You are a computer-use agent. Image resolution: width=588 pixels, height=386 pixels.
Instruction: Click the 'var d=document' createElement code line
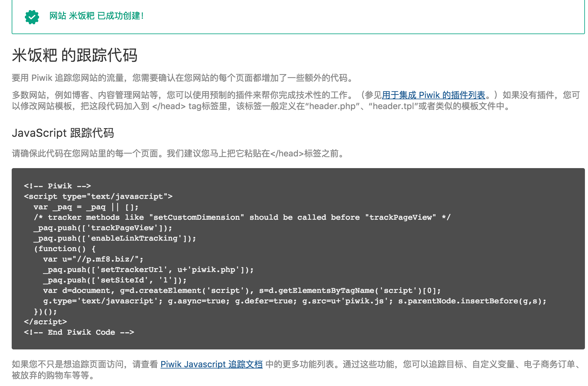click(x=242, y=290)
